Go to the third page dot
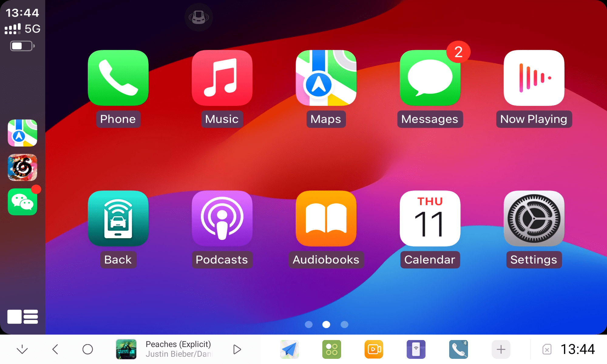This screenshot has height=364, width=607. tap(344, 325)
